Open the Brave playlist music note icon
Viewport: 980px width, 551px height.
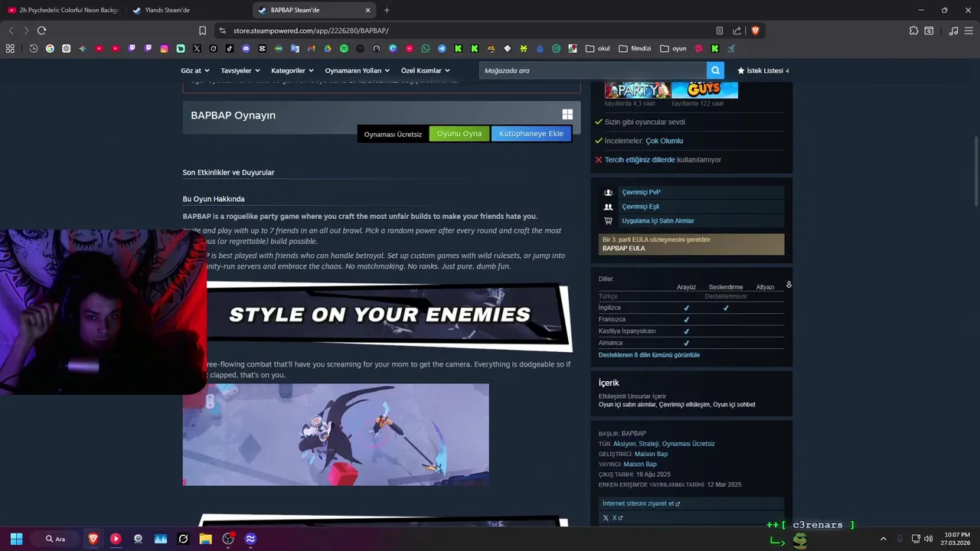(x=953, y=31)
